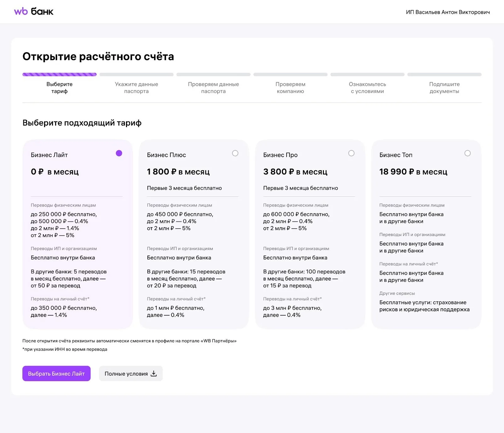Select the Бизнес Лайт radio button
Viewport: 504px width, 433px height.
[119, 153]
